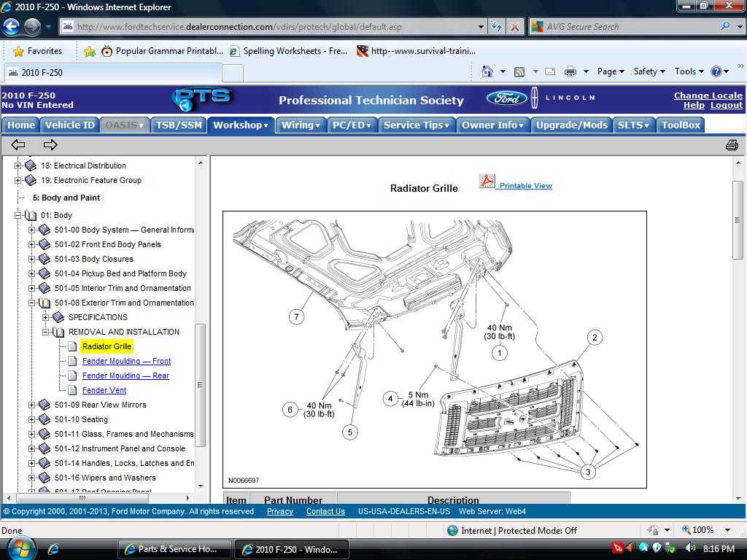Viewport: 747px width, 560px height.
Task: Click the RSS feeds icon
Action: tap(519, 72)
